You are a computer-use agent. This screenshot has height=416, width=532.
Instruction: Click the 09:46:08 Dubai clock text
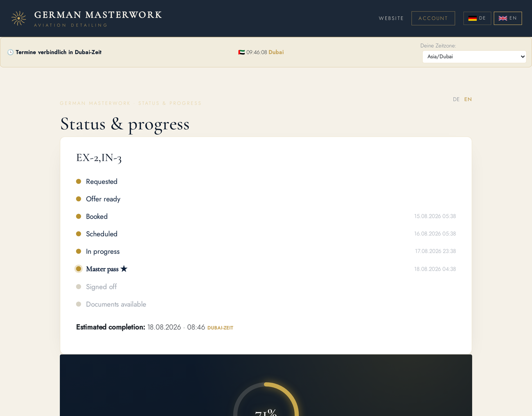click(x=265, y=52)
